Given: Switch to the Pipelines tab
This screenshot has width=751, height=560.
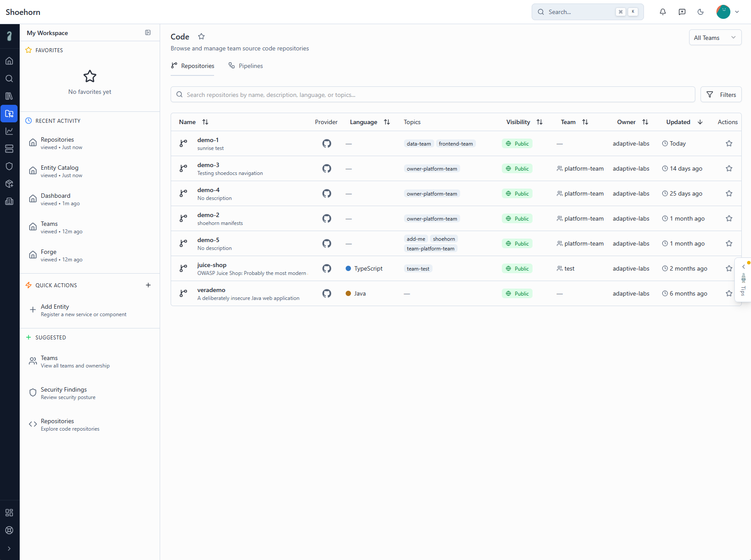Looking at the screenshot, I should pyautogui.click(x=246, y=66).
